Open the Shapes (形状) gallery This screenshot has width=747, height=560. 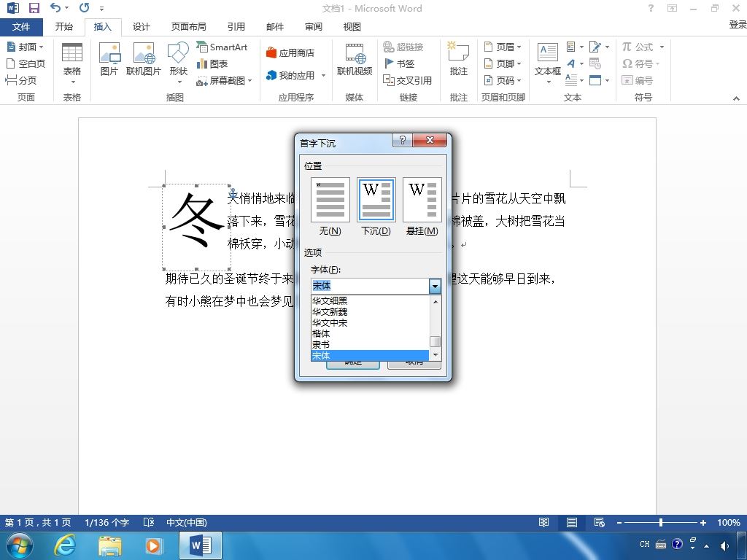point(178,62)
